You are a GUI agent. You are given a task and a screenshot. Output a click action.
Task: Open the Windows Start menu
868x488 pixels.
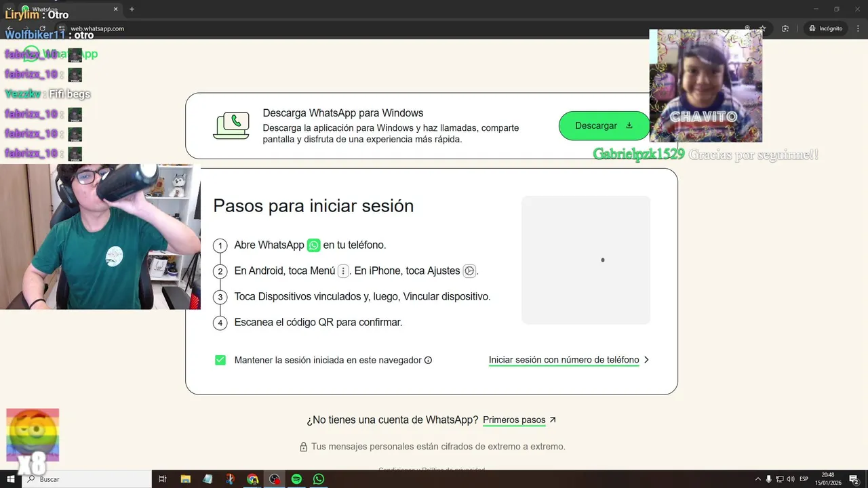[10, 479]
